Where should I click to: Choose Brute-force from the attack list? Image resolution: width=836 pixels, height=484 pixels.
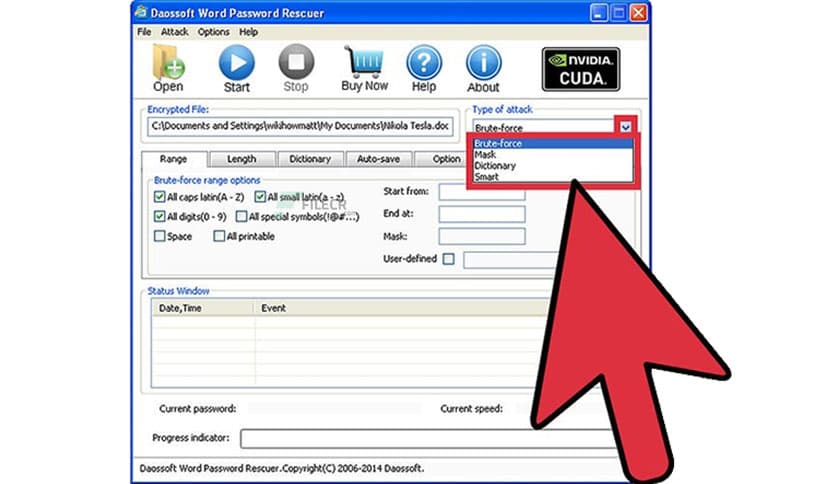coord(552,143)
